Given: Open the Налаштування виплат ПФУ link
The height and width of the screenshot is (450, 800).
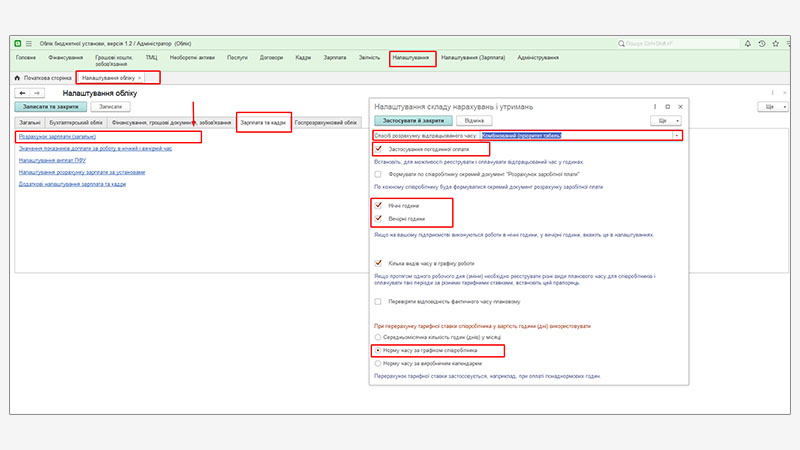Looking at the screenshot, I should 47,160.
